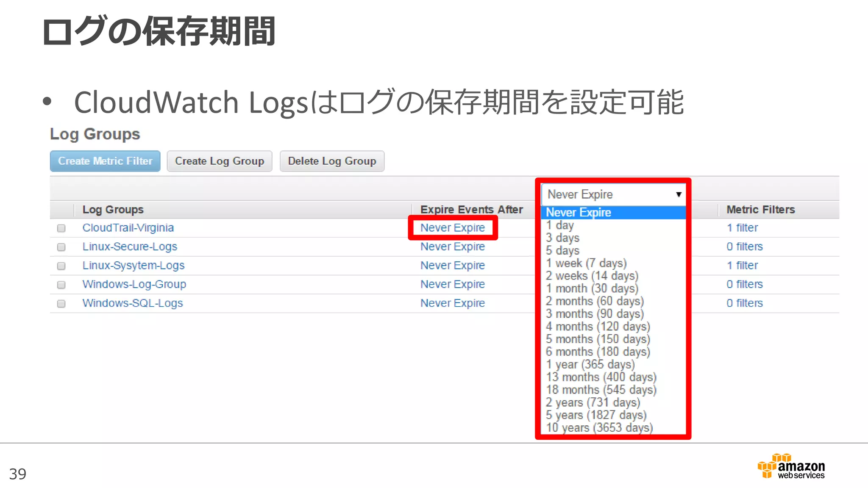Edit Never Expire retention for Linux-Sysytem-Logs
The height and width of the screenshot is (488, 868).
pyautogui.click(x=453, y=266)
